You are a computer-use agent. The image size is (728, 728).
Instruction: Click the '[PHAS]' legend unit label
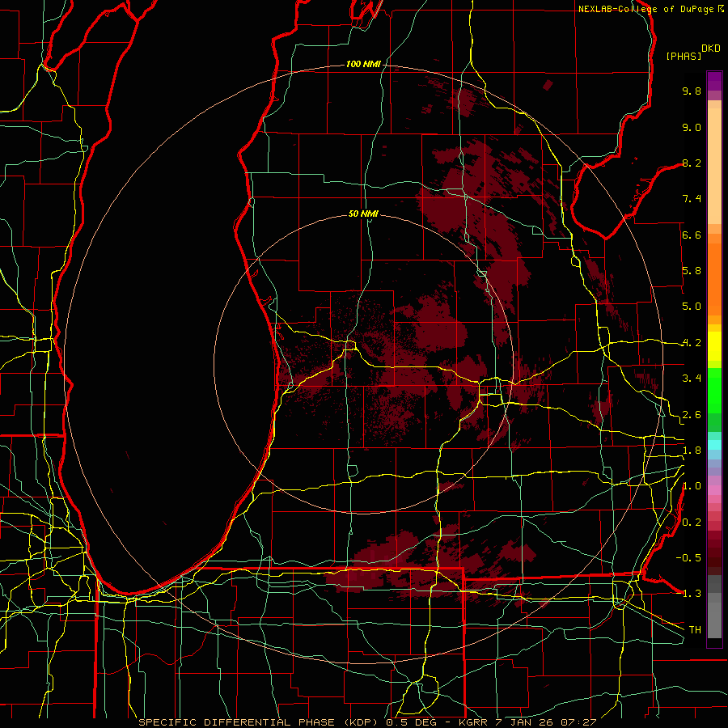tap(684, 56)
